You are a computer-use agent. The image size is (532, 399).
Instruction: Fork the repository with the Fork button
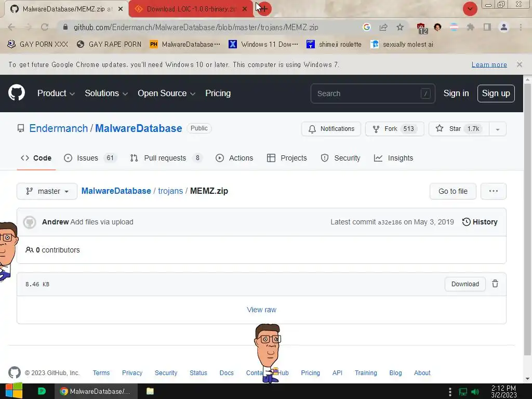[x=394, y=129]
